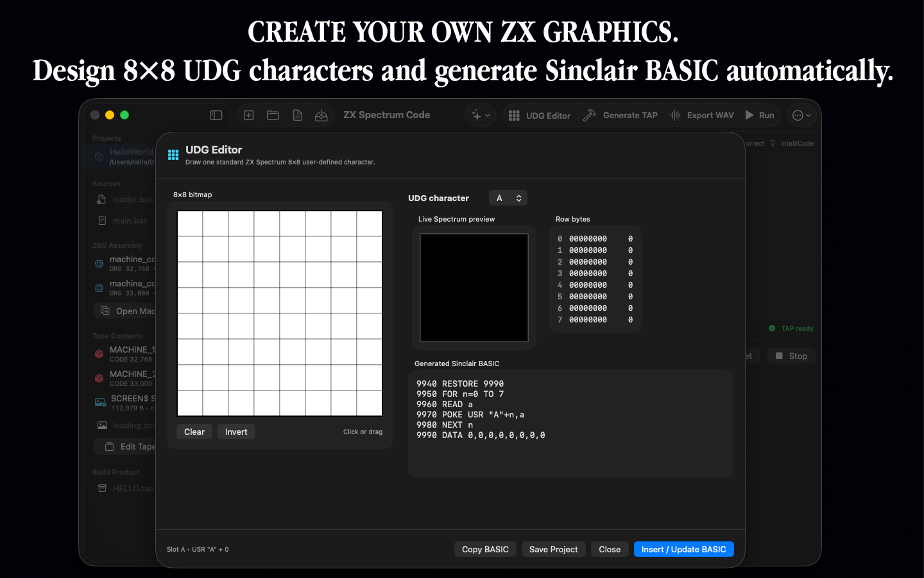Click the '9970 POKE USR "A"+n,a' line
The height and width of the screenshot is (578, 924).
tap(470, 415)
